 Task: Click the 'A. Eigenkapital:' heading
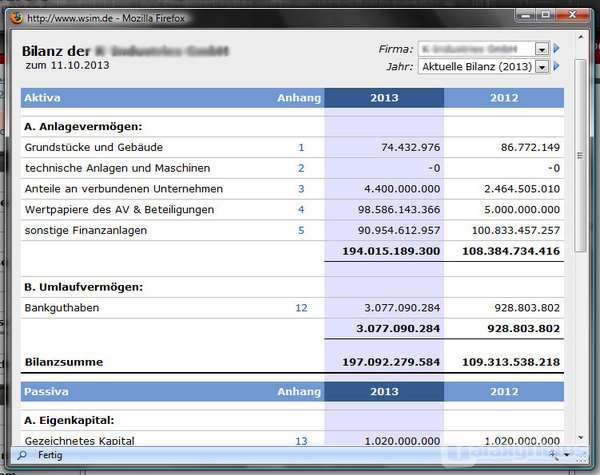coord(69,420)
